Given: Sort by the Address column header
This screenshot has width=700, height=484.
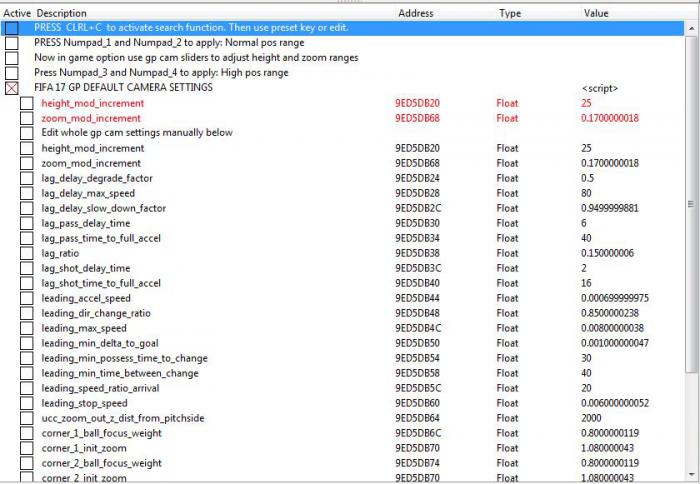Looking at the screenshot, I should pos(415,13).
